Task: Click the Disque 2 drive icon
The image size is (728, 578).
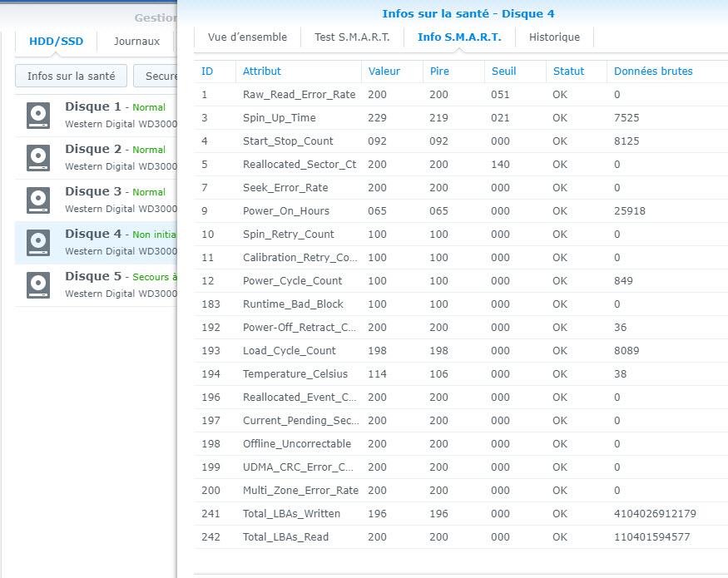Action: tap(38, 157)
